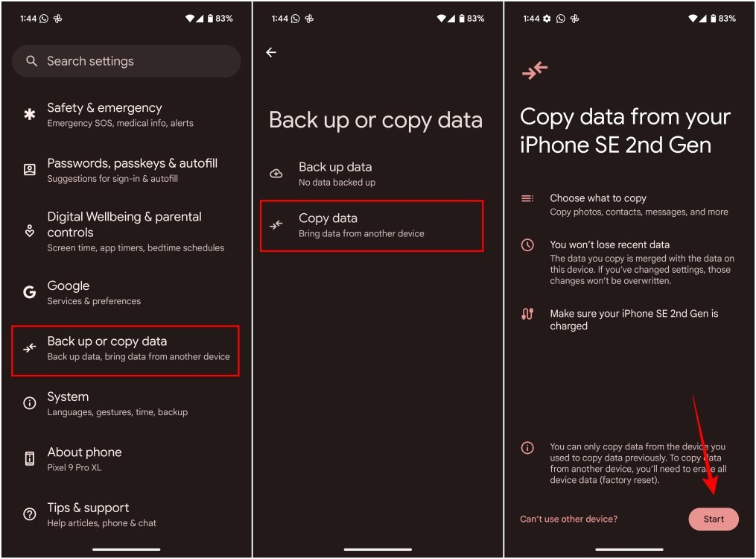Tap the Digital Wellbeing heart icon
Viewport: 756px width, 559px height.
tap(29, 231)
